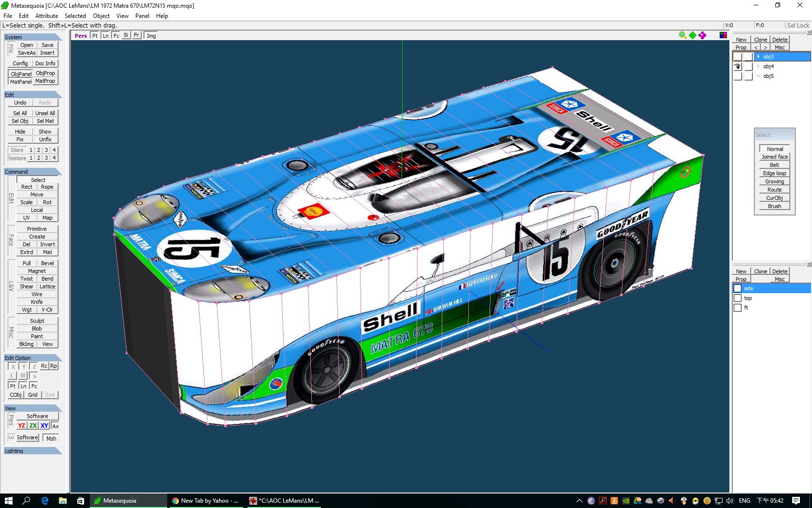Toggle visibility eye for obj4

pos(738,67)
